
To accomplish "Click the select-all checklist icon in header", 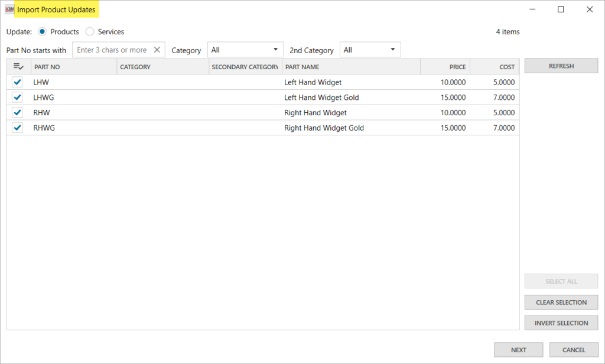I will point(18,67).
